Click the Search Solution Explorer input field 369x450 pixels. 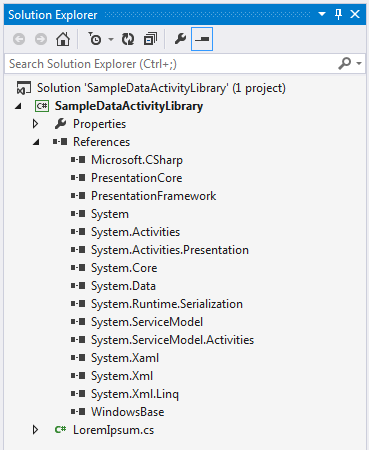(x=170, y=63)
